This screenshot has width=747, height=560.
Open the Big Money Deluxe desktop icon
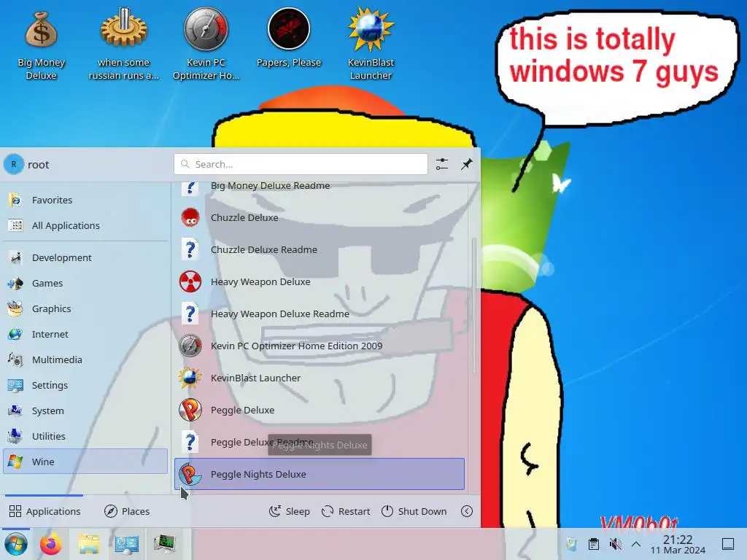pyautogui.click(x=41, y=44)
